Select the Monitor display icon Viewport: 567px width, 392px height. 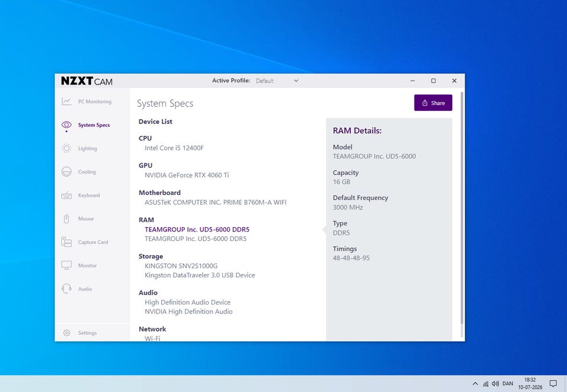coord(67,266)
